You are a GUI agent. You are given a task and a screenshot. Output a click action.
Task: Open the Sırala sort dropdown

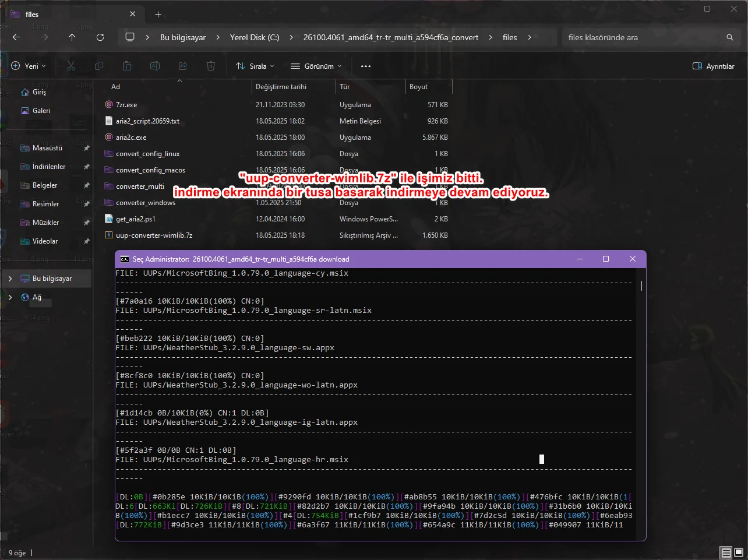[x=255, y=66]
